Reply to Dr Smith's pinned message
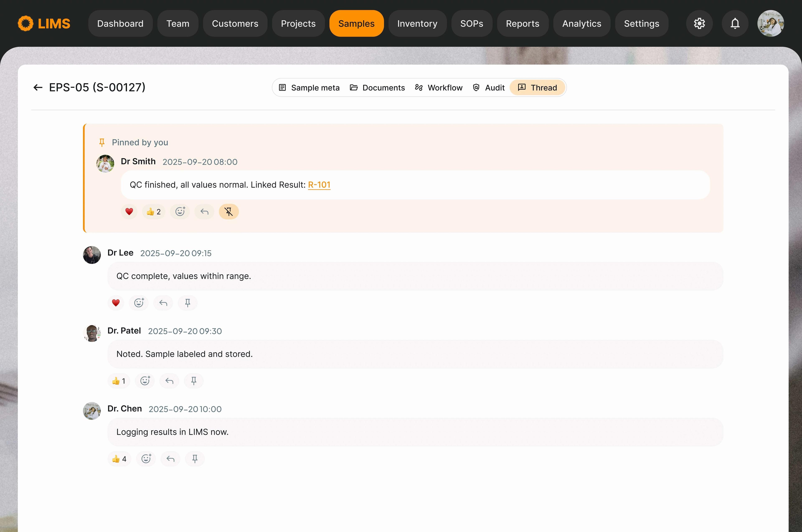 coord(204,212)
